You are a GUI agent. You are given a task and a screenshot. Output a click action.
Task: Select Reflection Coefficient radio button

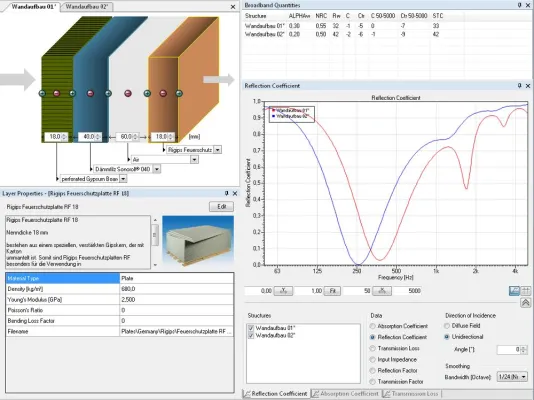click(373, 337)
